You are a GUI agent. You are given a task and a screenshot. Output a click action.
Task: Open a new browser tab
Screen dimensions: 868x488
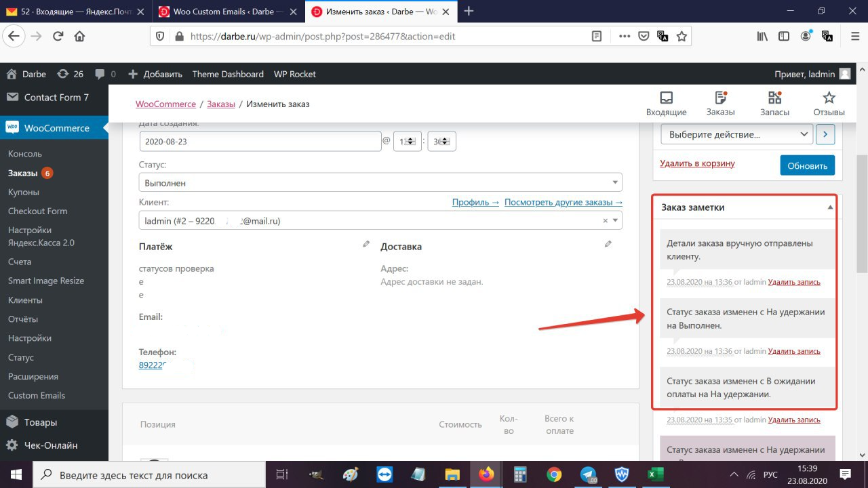[469, 11]
